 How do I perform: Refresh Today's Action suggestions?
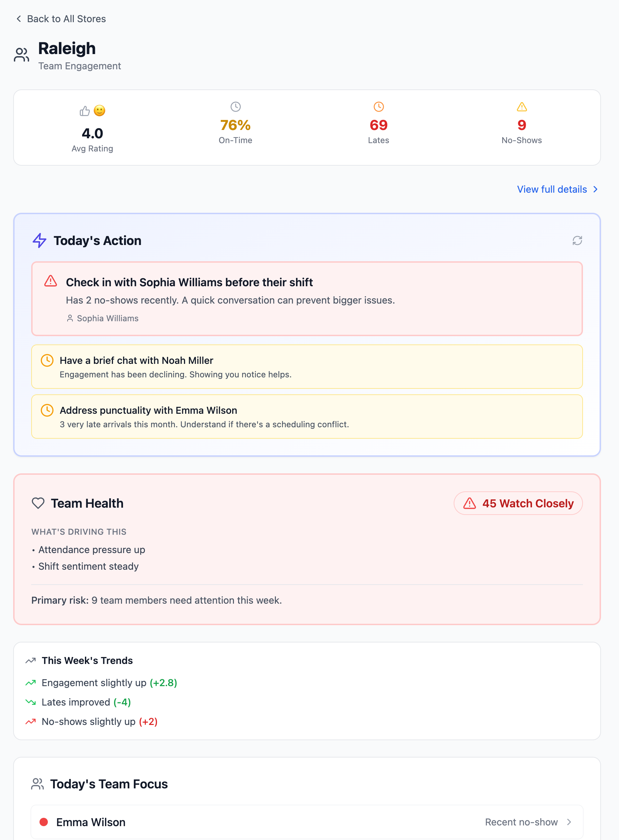(x=577, y=240)
